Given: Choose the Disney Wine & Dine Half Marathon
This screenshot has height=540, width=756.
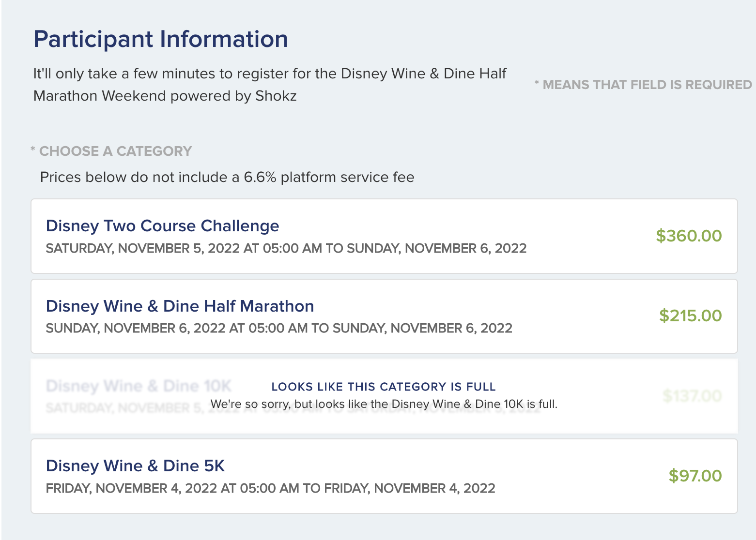Looking at the screenshot, I should (180, 306).
